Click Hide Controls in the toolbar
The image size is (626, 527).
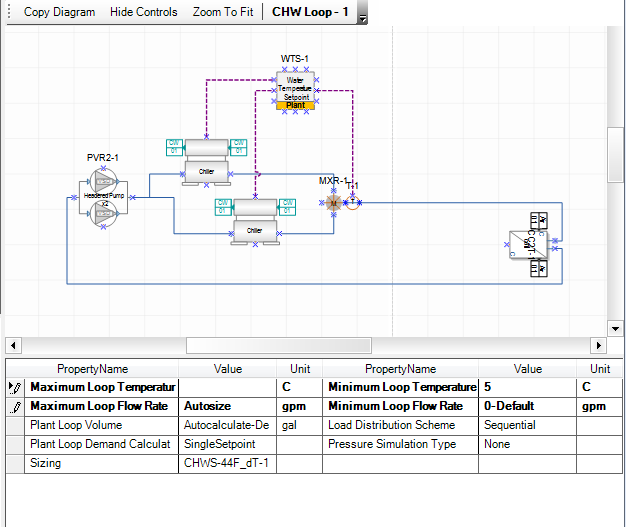[x=143, y=12]
